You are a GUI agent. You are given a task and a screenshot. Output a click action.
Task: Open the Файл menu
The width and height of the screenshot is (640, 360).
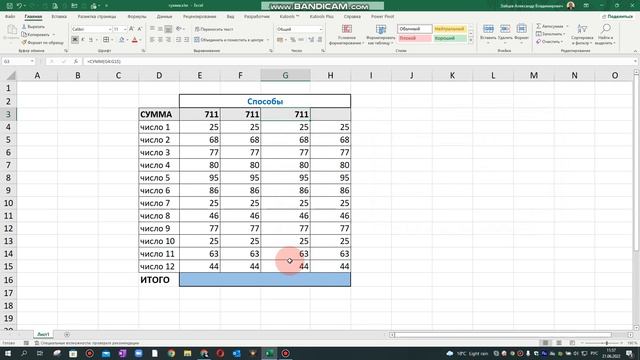(10, 17)
